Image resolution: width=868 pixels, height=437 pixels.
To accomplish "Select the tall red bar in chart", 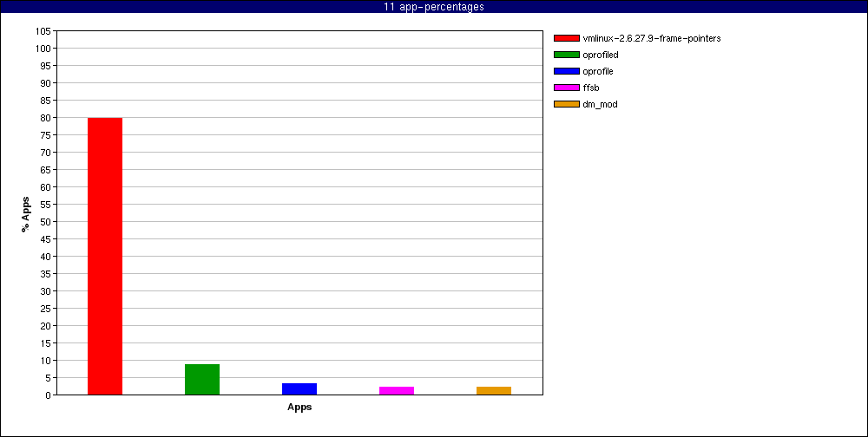I will coord(105,256).
